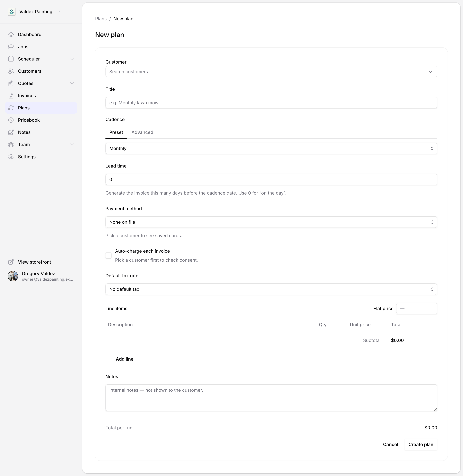Click the Gregory Valdez account name
Screen dimensions: 463x476
tap(38, 274)
